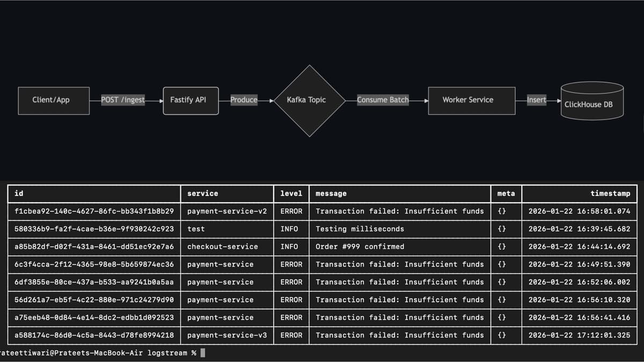Click the Insert label before ClickHouse DB
The width and height of the screenshot is (644, 362).
point(536,100)
